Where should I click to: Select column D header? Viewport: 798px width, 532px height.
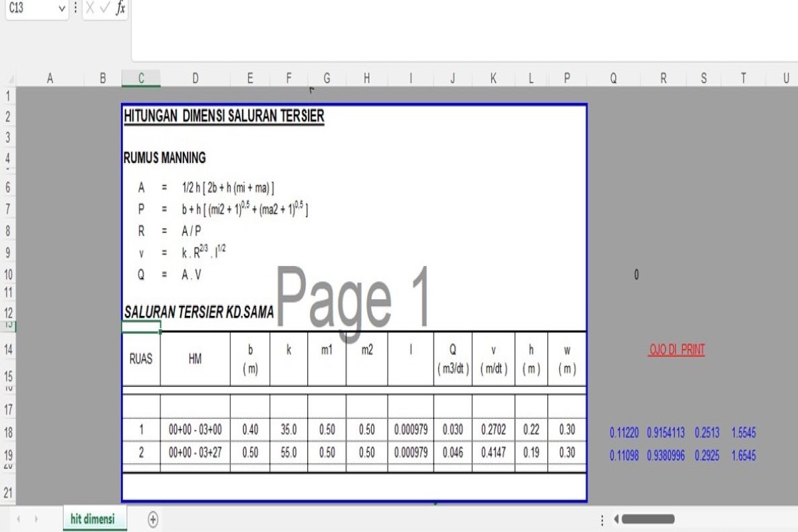coord(195,78)
